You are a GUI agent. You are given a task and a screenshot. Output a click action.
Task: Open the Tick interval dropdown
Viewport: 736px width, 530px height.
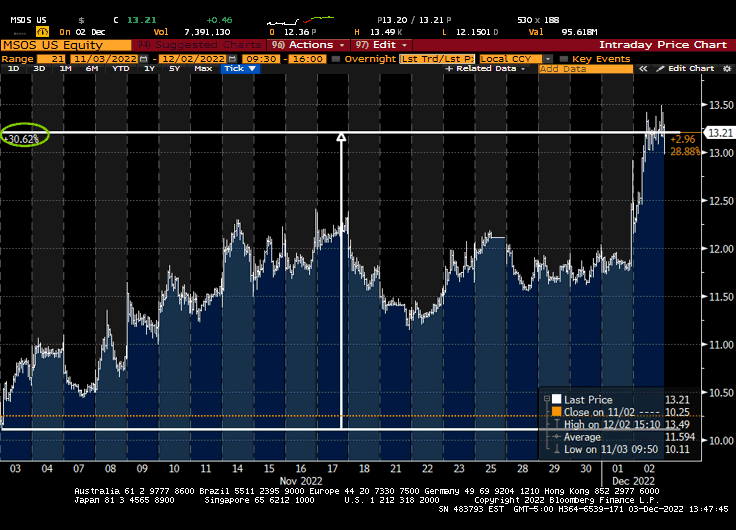tap(239, 69)
